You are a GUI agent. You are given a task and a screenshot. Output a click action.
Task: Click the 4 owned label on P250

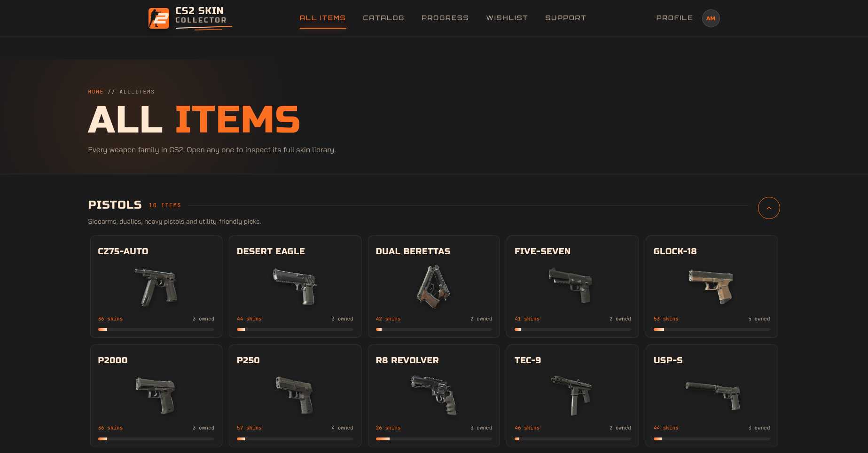(x=342, y=428)
